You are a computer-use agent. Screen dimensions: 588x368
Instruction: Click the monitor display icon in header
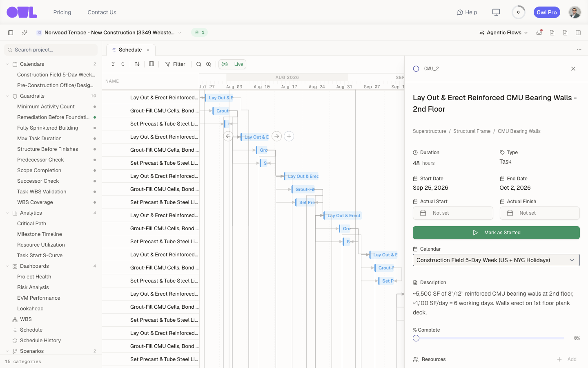click(x=496, y=12)
